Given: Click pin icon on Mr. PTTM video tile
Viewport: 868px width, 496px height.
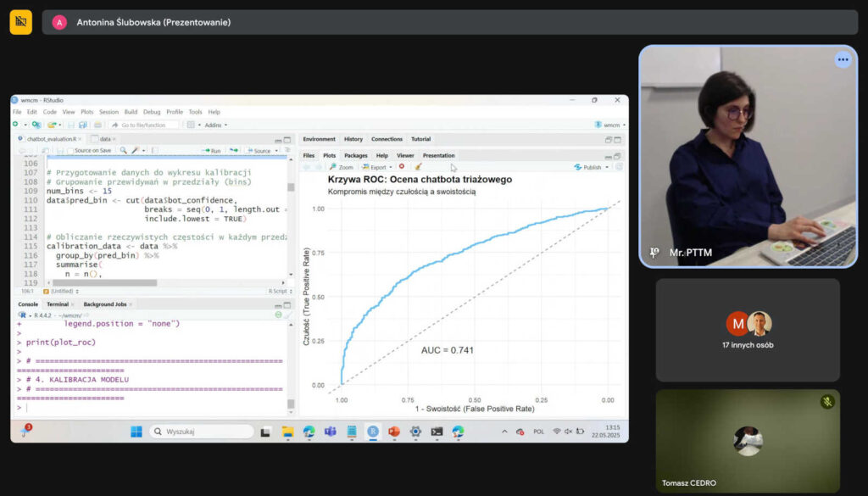Looking at the screenshot, I should point(654,253).
